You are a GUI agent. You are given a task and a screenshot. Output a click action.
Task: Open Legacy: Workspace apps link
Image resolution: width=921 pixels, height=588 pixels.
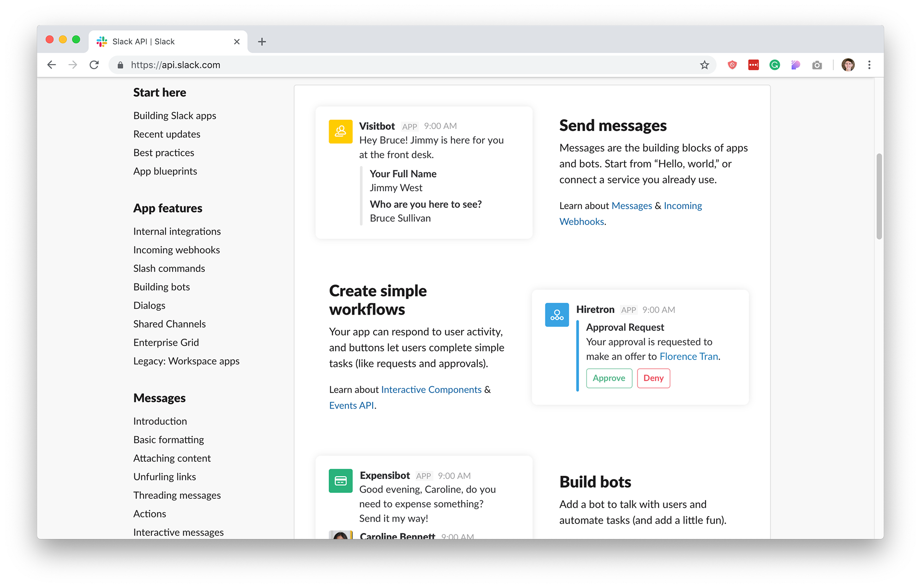186,361
